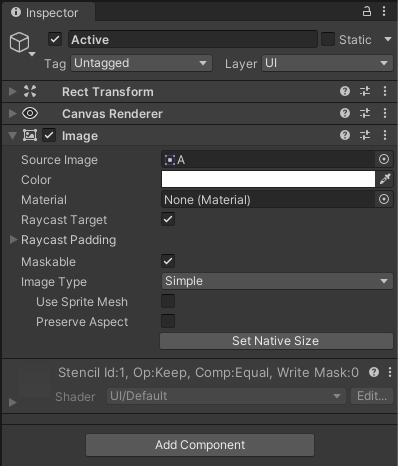Open Rect Transform preset settings icon

click(365, 91)
